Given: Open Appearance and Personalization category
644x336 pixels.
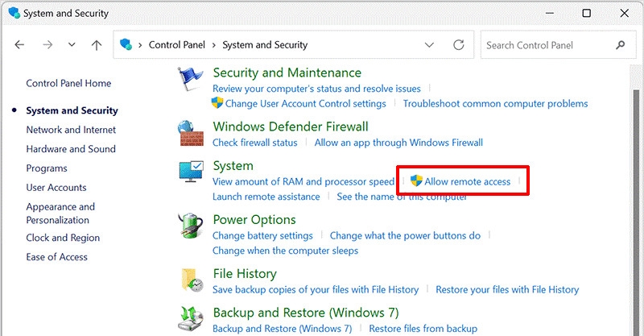Looking at the screenshot, I should (60, 214).
